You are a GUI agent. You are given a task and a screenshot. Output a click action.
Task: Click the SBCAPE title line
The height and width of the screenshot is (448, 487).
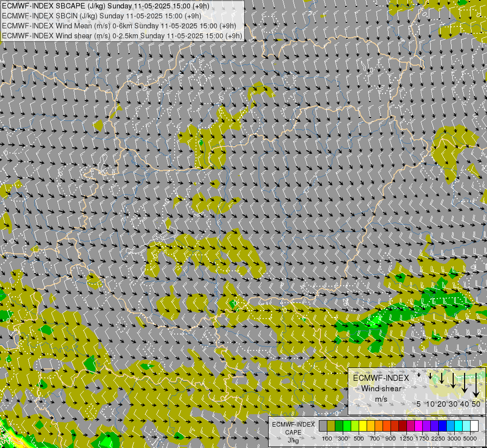[105, 6]
